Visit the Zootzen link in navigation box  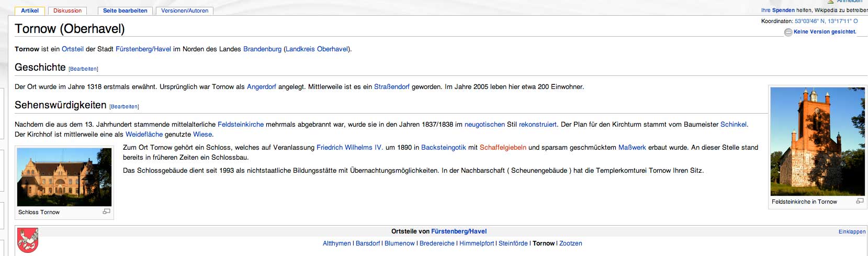point(570,243)
